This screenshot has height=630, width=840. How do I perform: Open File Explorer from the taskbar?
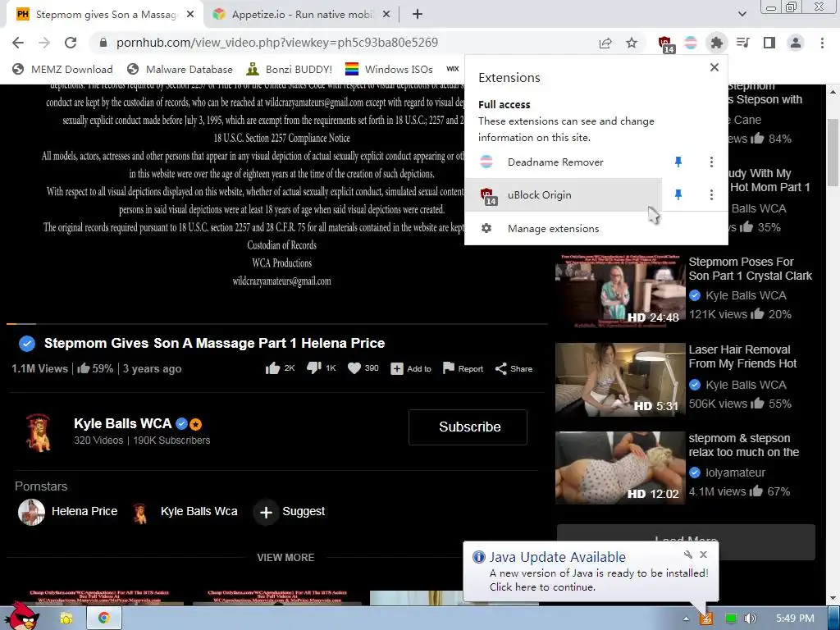(x=66, y=619)
